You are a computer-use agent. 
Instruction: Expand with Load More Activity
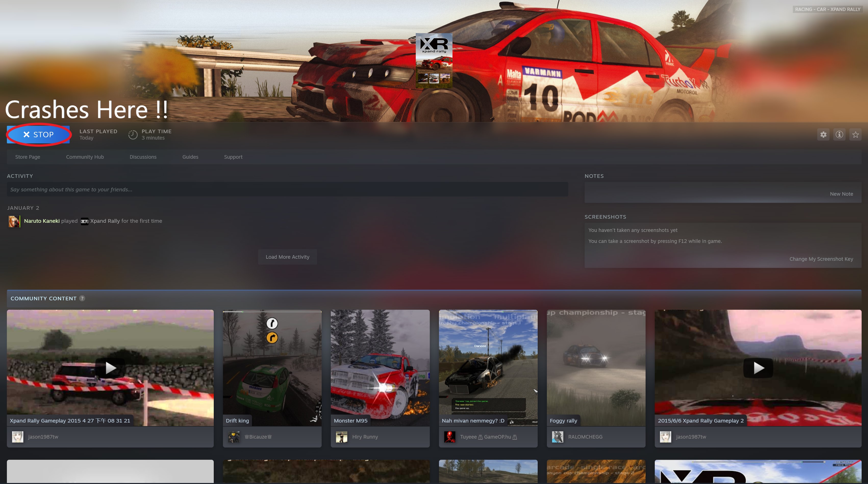(287, 257)
